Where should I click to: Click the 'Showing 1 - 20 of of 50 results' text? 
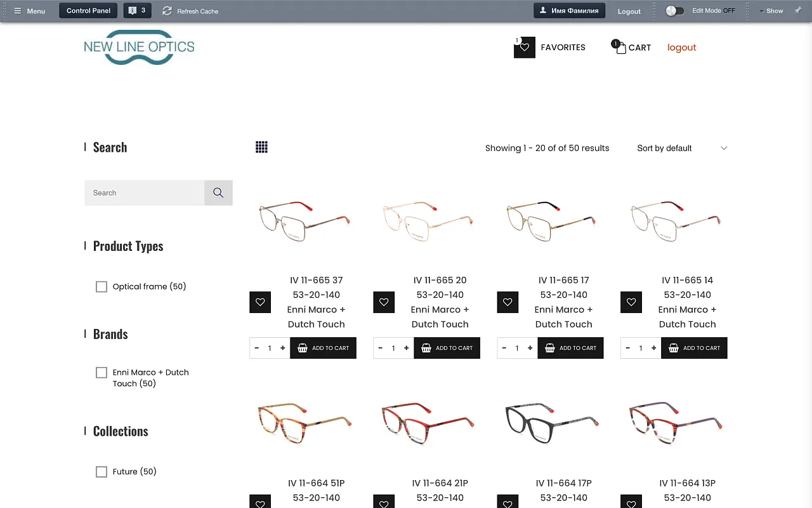pos(547,148)
